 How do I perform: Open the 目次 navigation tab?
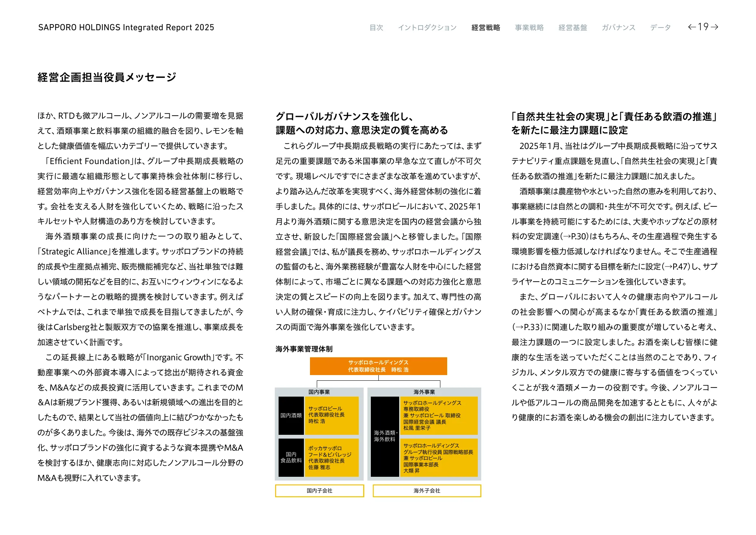tap(376, 28)
